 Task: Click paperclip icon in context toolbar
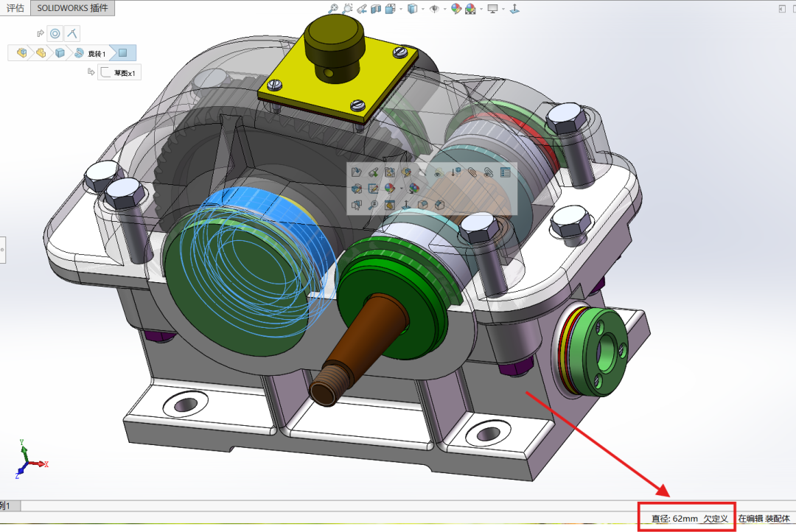coord(472,172)
